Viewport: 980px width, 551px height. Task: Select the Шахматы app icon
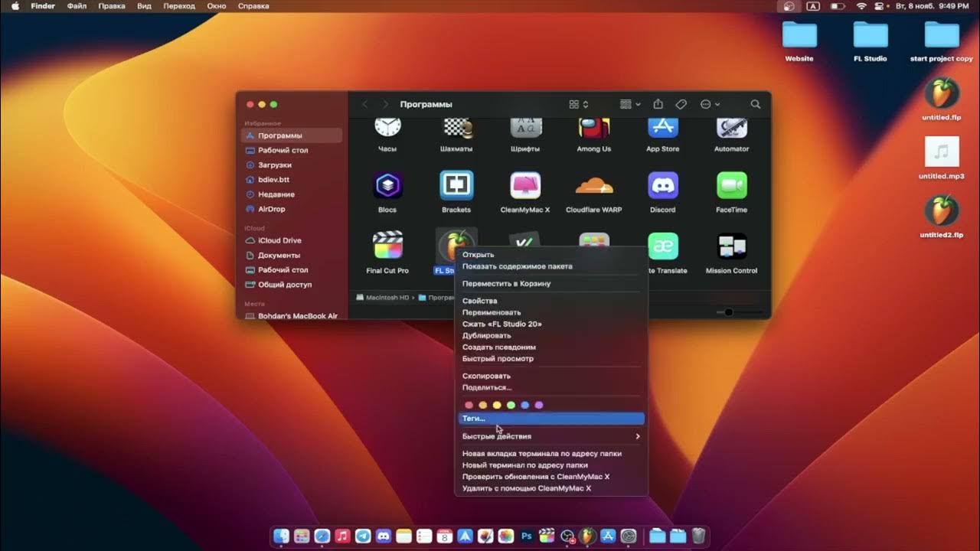point(457,129)
